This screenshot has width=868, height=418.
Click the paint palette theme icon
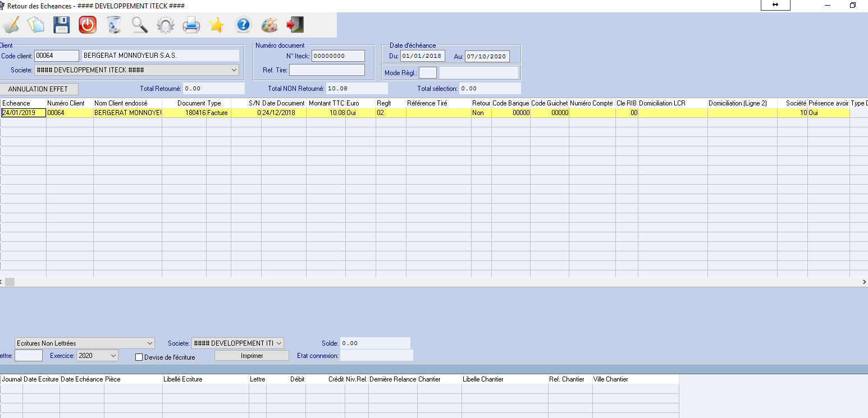pos(269,25)
